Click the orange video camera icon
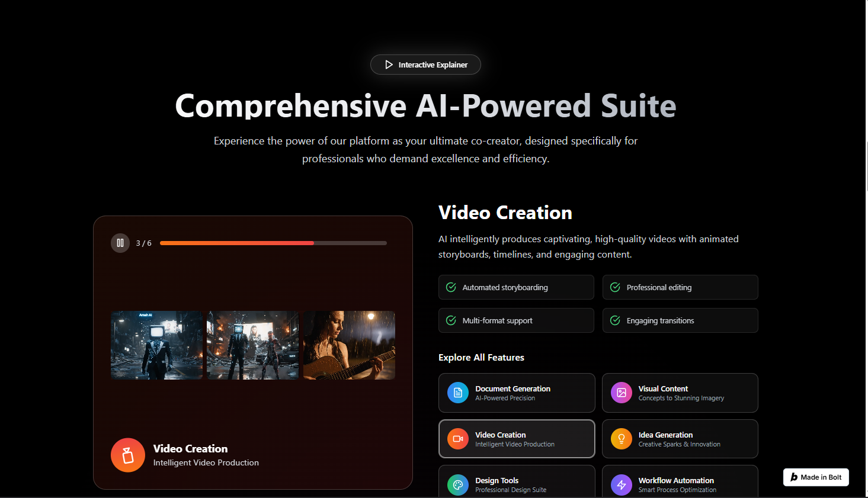Image resolution: width=868 pixels, height=498 pixels. [457, 439]
